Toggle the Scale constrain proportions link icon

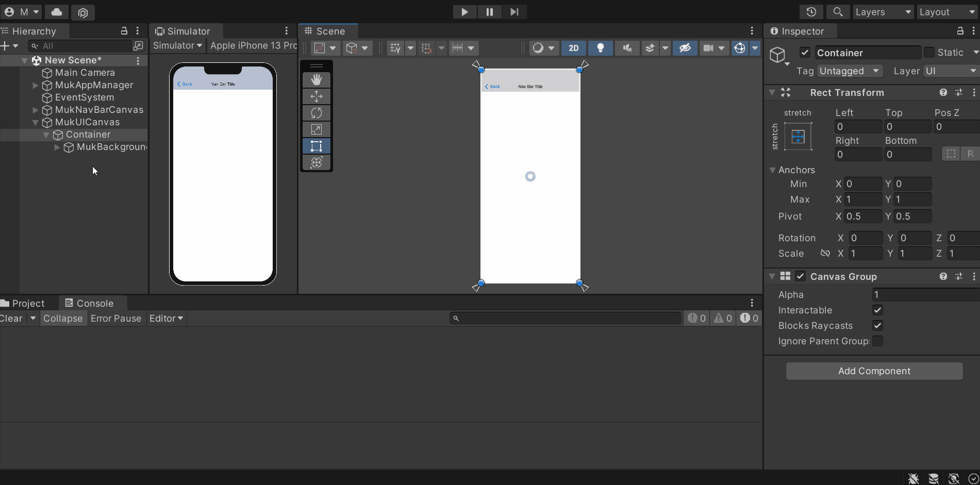[825, 253]
